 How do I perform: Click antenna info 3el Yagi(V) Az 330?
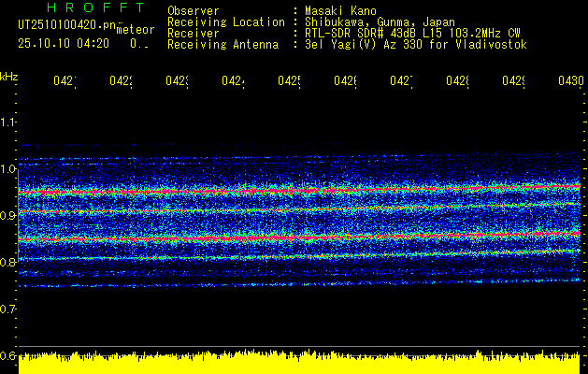tap(364, 45)
